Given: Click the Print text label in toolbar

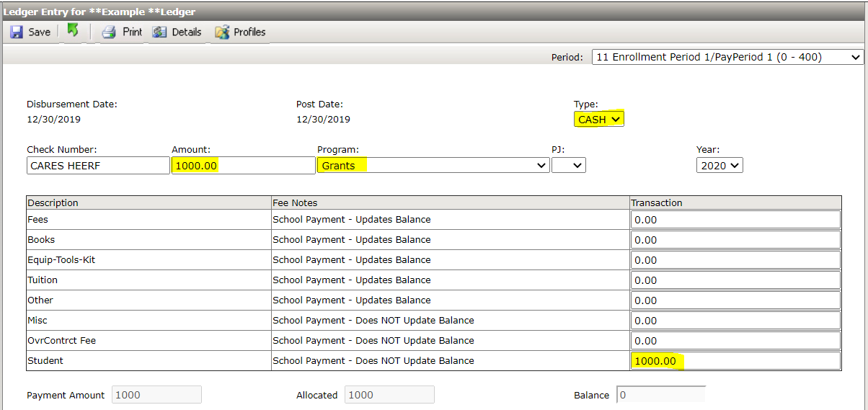Looking at the screenshot, I should click(x=132, y=32).
